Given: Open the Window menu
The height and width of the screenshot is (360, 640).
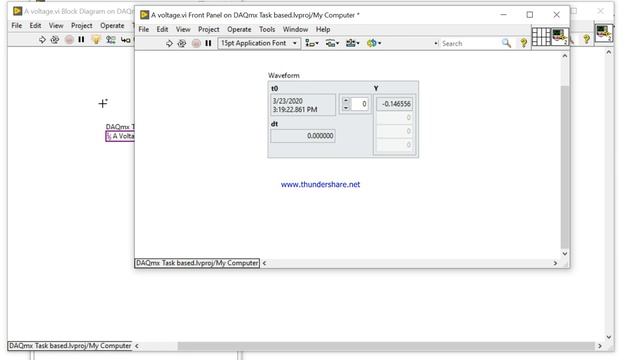Looking at the screenshot, I should tap(295, 29).
